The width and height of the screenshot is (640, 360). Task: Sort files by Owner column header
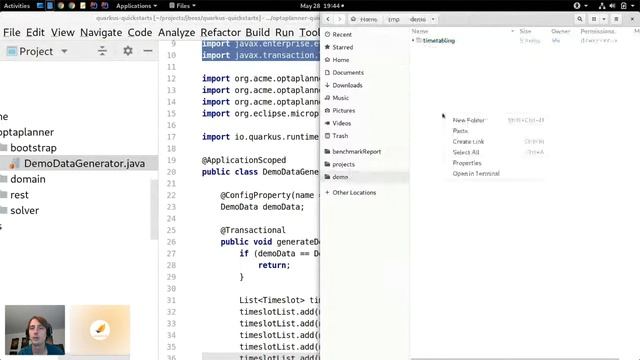(560, 31)
